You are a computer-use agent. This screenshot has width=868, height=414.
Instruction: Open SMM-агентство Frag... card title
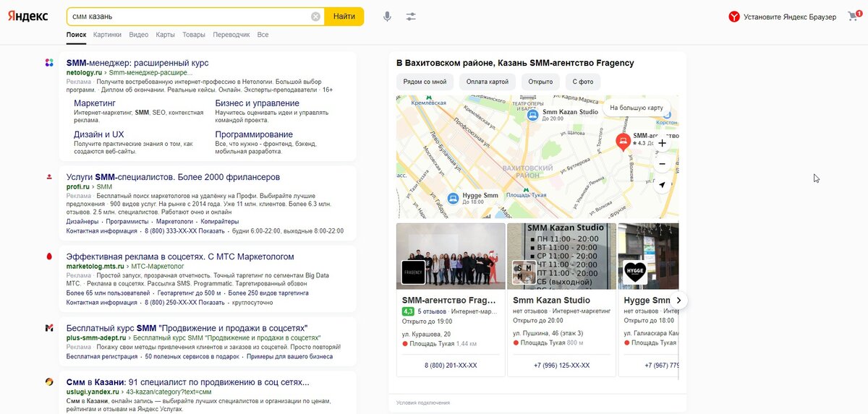[x=448, y=300]
